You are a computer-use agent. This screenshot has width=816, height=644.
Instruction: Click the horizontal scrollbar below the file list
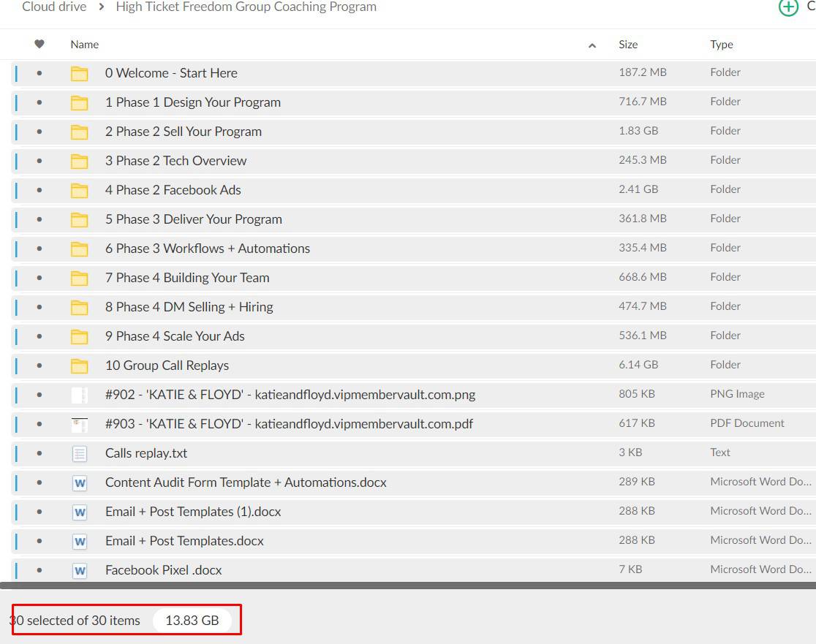pyautogui.click(x=408, y=586)
